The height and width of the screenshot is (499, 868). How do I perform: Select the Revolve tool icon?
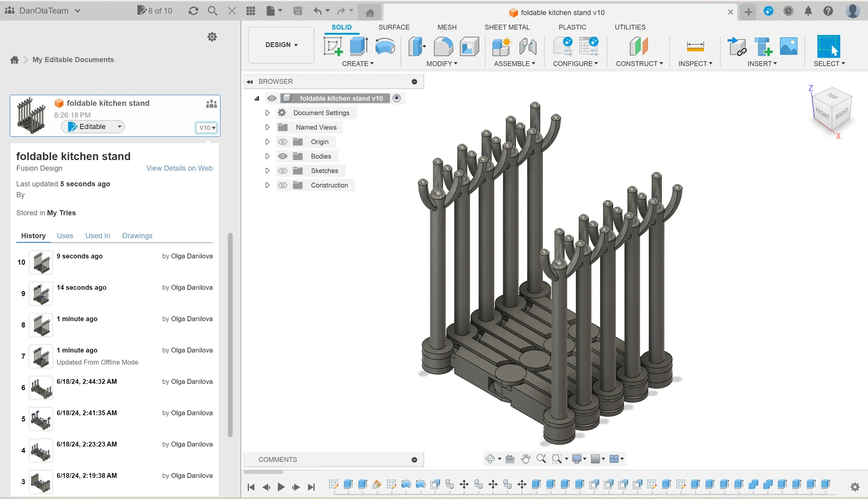(385, 46)
